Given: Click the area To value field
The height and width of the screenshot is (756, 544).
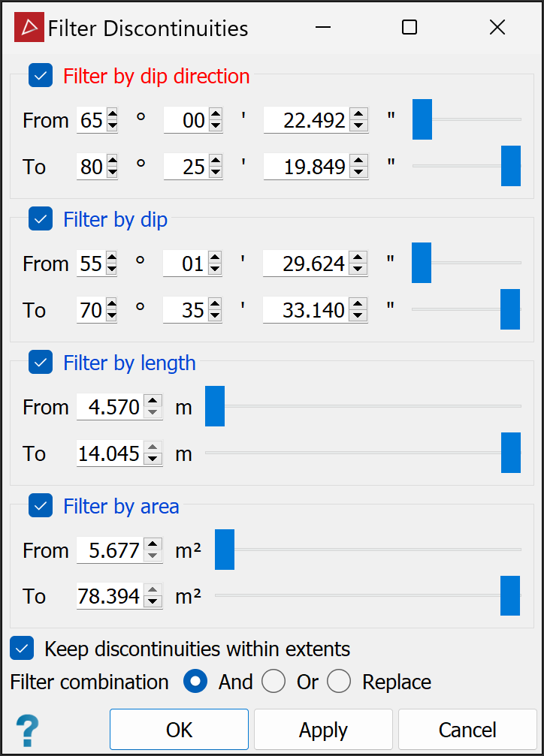Looking at the screenshot, I should click(x=110, y=597).
